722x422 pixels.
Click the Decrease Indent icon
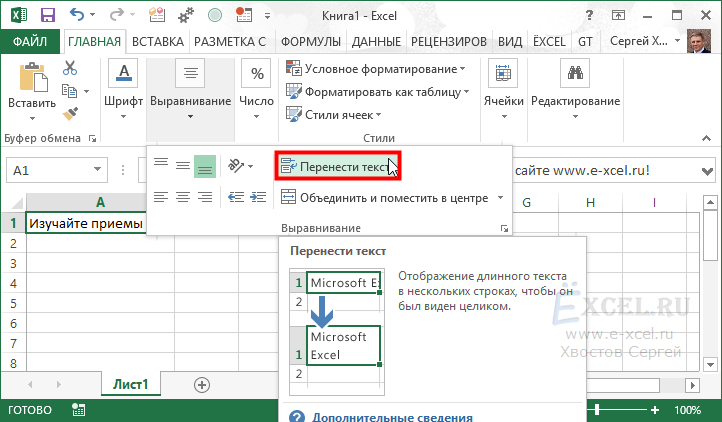tap(236, 197)
